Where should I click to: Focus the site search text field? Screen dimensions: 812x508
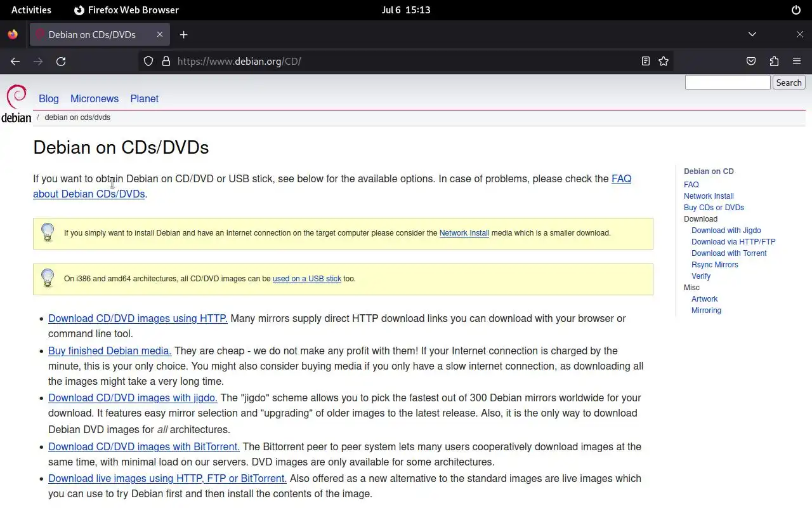728,83
